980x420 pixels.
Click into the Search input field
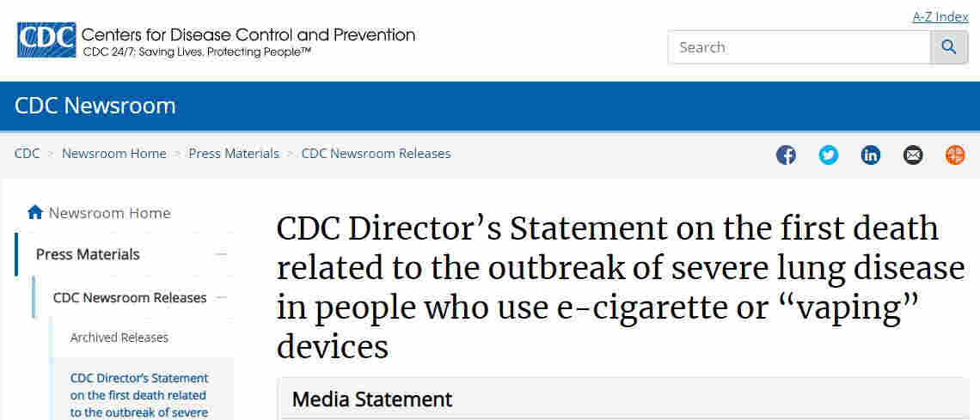point(799,47)
